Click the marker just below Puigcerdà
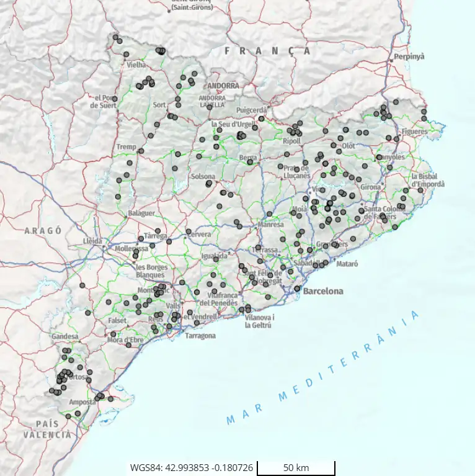The width and height of the screenshot is (475, 476). point(262,119)
